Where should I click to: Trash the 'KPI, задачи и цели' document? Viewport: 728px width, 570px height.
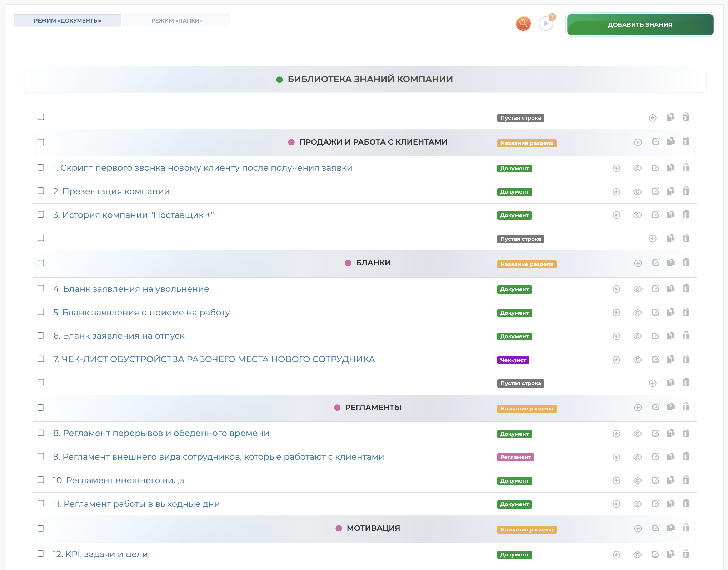click(x=686, y=554)
